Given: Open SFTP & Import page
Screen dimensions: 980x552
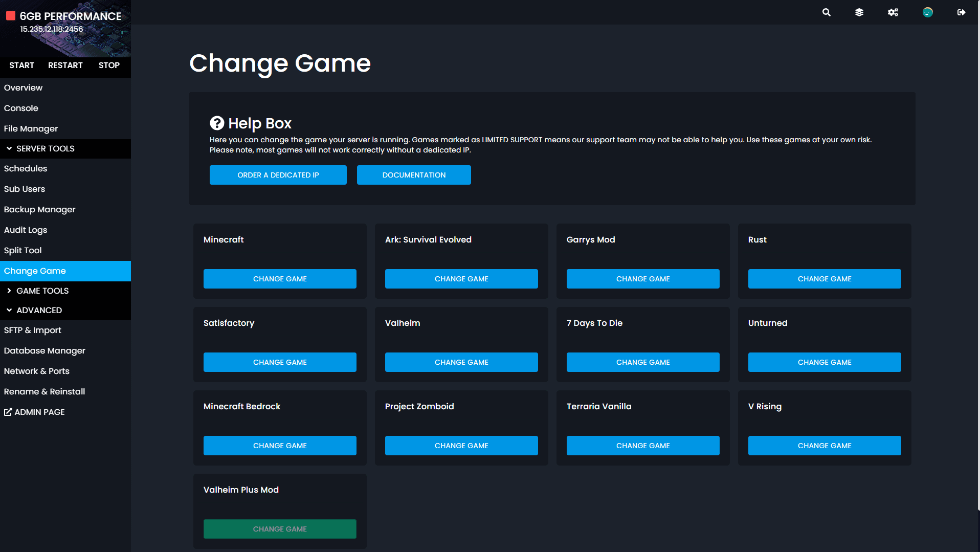Looking at the screenshot, I should 65,330.
